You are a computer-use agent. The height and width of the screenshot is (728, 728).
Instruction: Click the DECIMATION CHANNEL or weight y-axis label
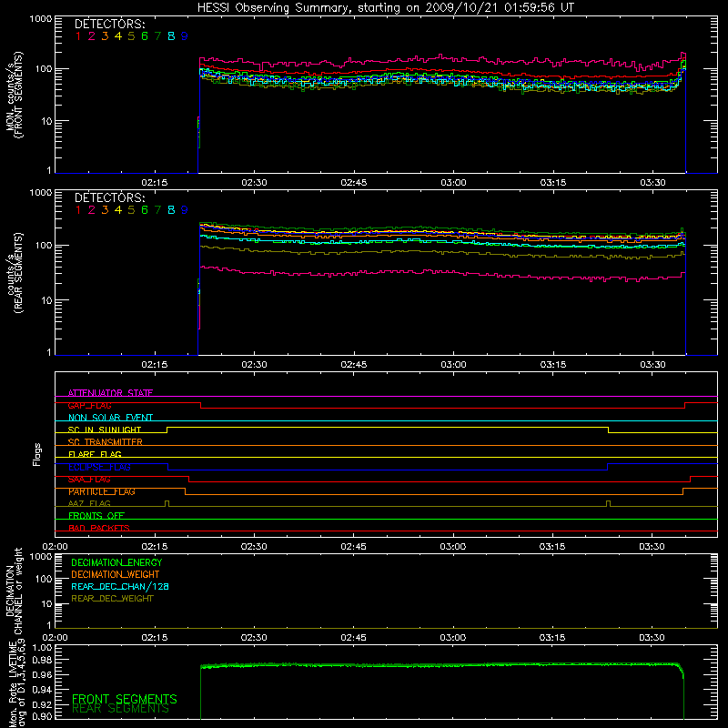pyautogui.click(x=15, y=591)
